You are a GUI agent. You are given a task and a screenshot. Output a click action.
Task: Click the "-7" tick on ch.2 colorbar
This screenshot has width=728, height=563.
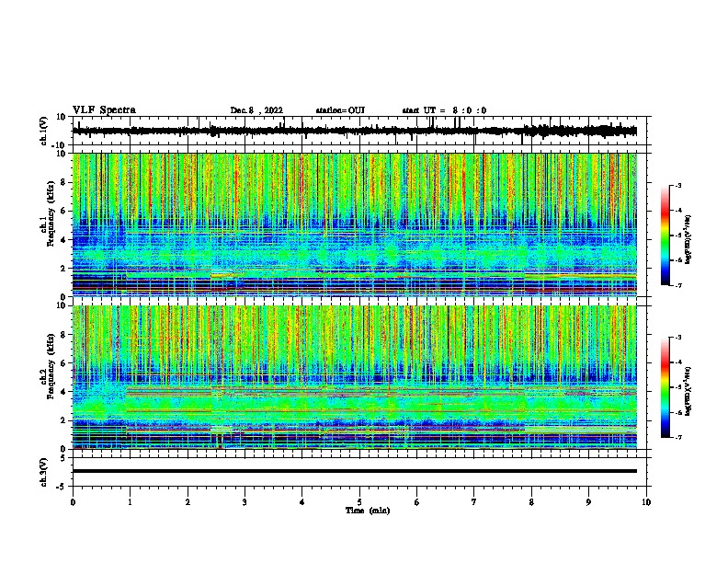coord(678,438)
